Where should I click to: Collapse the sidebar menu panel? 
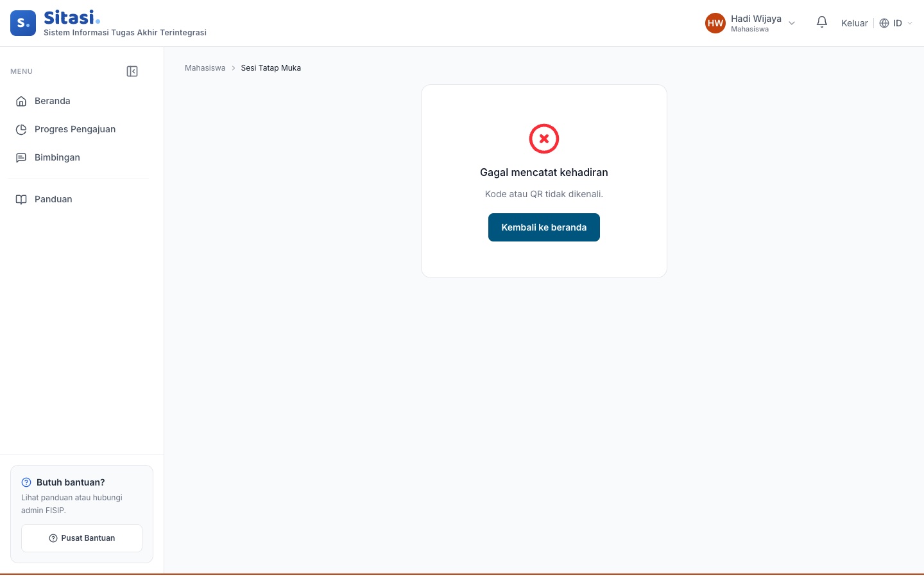[x=132, y=71]
